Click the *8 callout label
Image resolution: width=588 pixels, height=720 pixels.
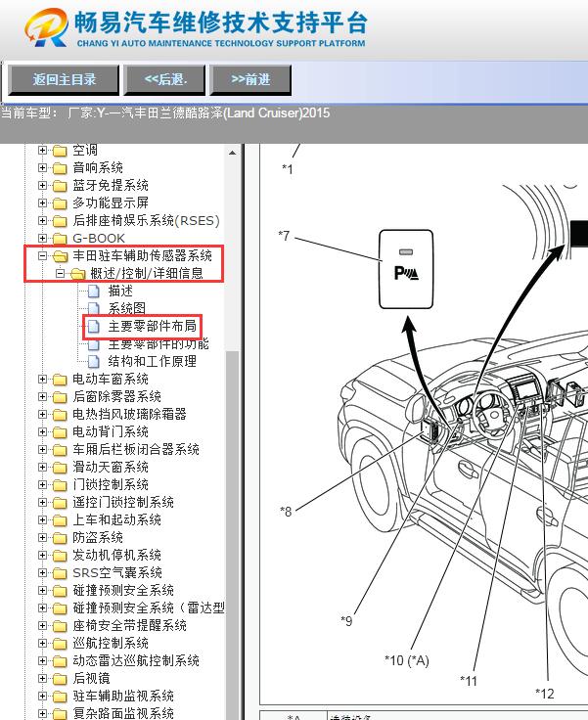coord(286,511)
